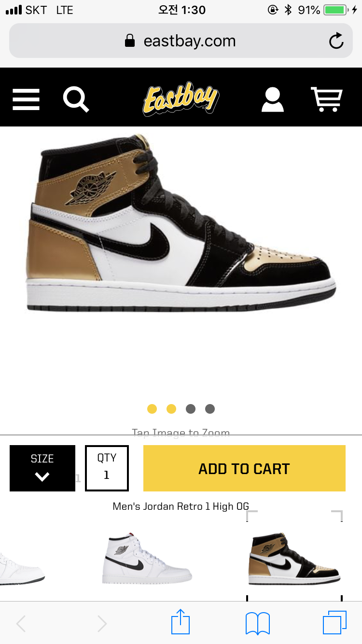Screen dimensions: 362x644
Task: Choose the white and black colorway thumbnail
Action: tap(147, 560)
